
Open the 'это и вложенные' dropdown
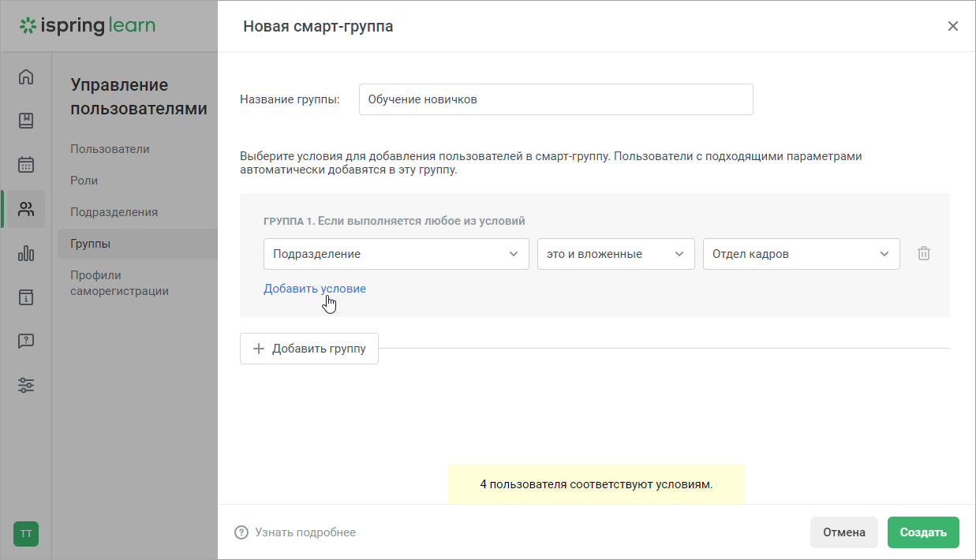click(x=615, y=254)
